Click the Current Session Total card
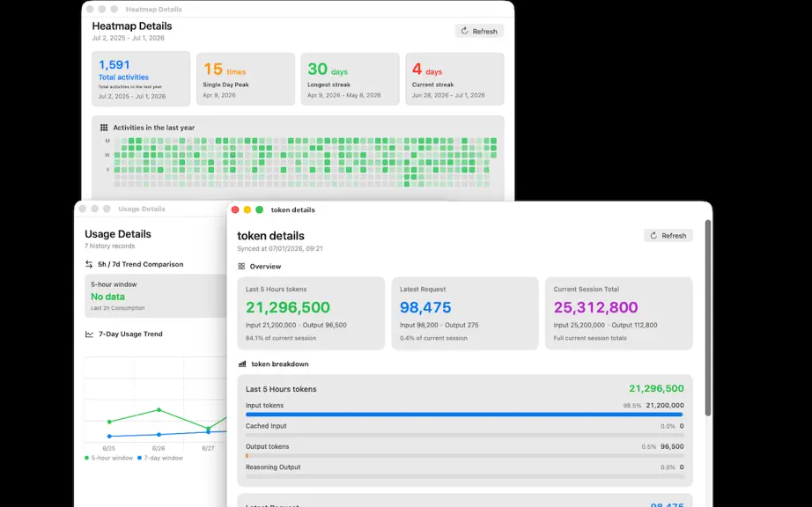Viewport: 812px width, 507px height. 619,313
